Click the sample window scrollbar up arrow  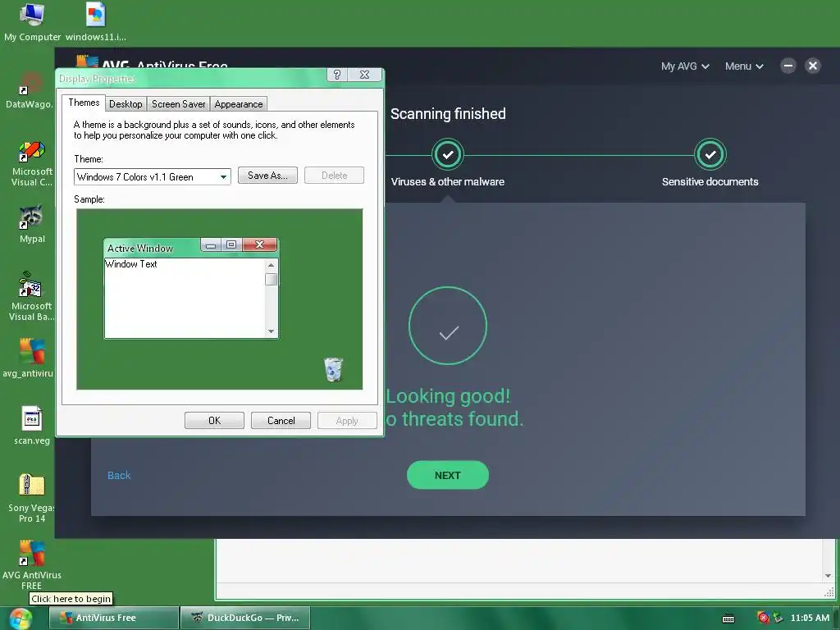coord(271,265)
